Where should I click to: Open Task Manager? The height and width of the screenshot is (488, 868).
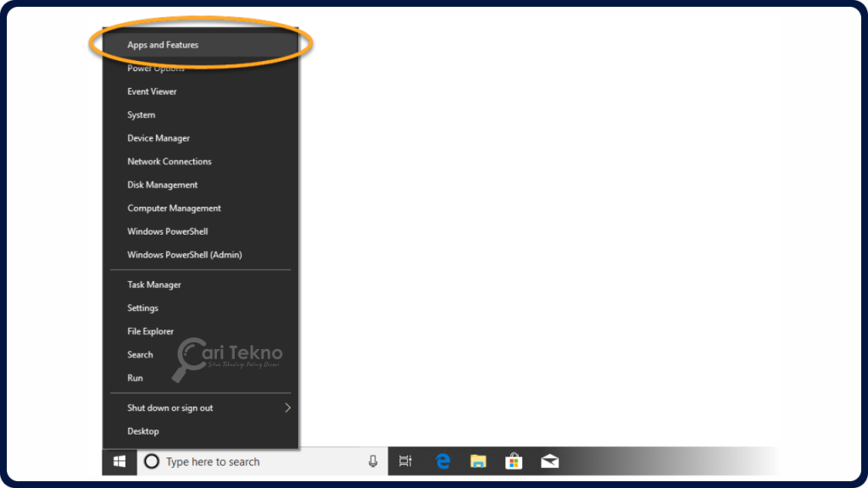coord(154,284)
